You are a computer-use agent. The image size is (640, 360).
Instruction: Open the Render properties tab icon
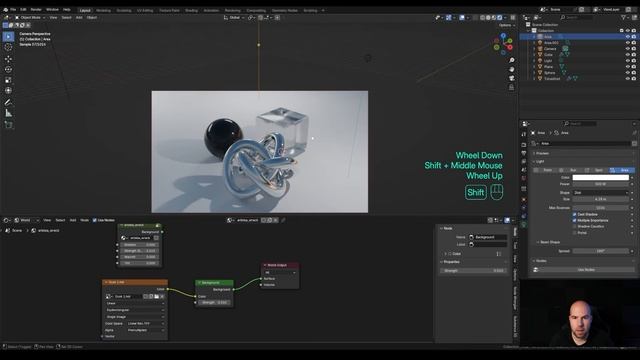pyautogui.click(x=524, y=144)
